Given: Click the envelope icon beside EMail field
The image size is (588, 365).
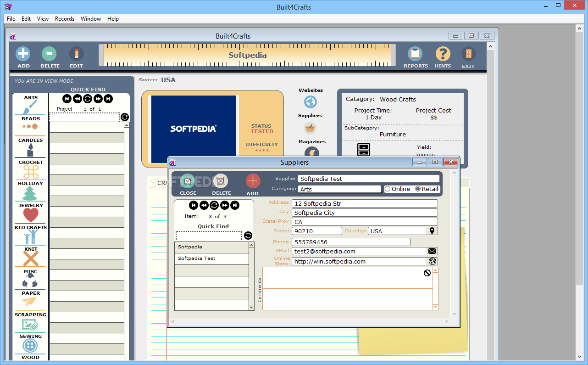Looking at the screenshot, I should click(x=432, y=251).
